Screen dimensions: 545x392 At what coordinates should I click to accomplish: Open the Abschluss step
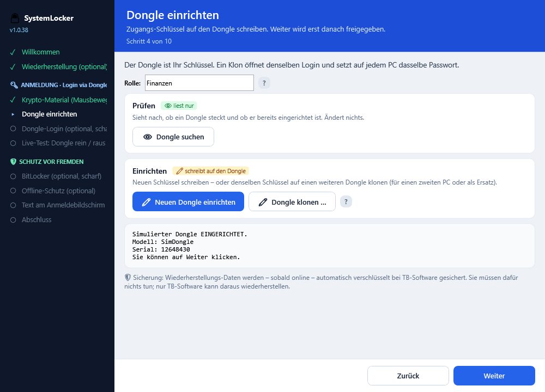[37, 220]
